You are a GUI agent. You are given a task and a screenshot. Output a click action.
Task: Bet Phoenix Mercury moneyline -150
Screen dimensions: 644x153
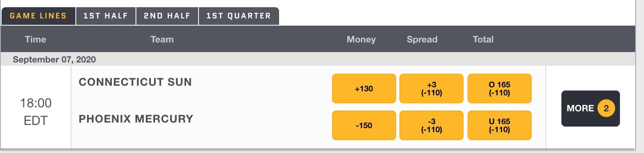point(364,125)
